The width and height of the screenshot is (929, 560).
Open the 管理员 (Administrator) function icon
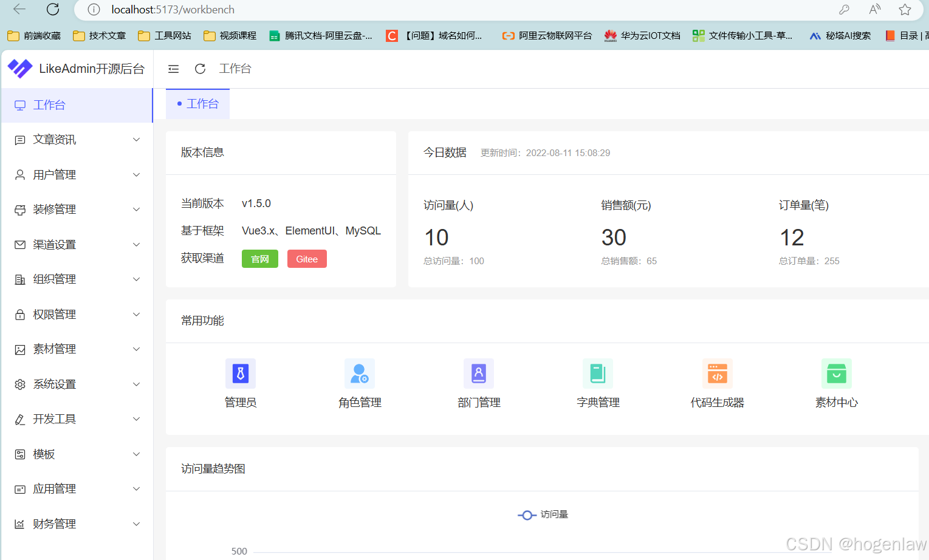[241, 374]
